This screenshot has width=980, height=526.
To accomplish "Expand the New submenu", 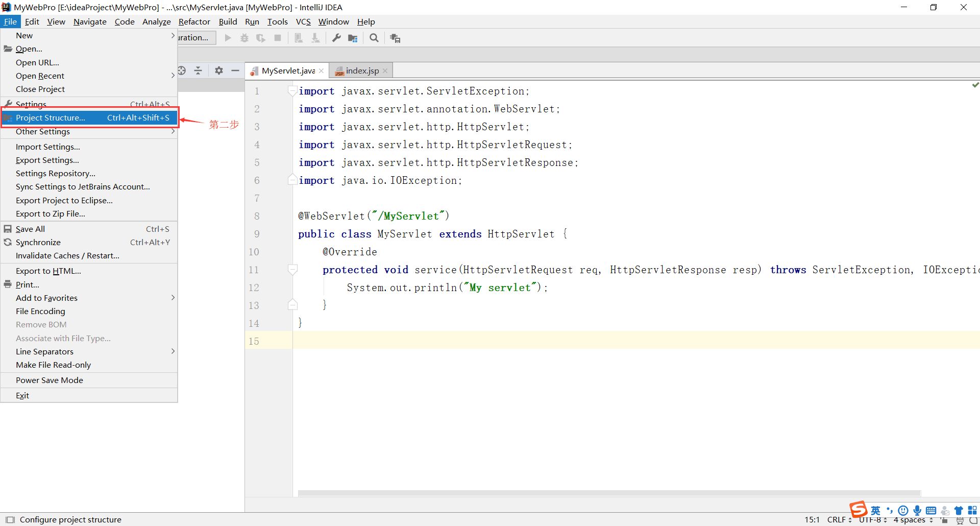I will 89,35.
